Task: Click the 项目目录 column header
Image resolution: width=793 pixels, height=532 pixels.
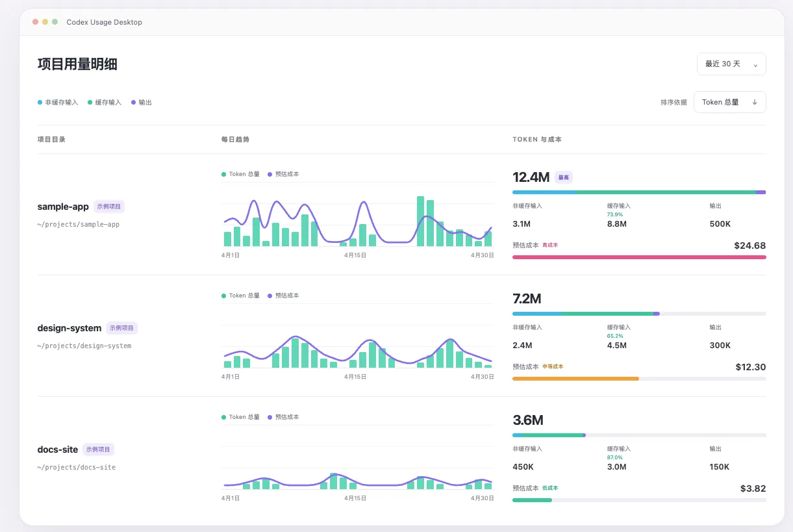Action: pyautogui.click(x=51, y=140)
